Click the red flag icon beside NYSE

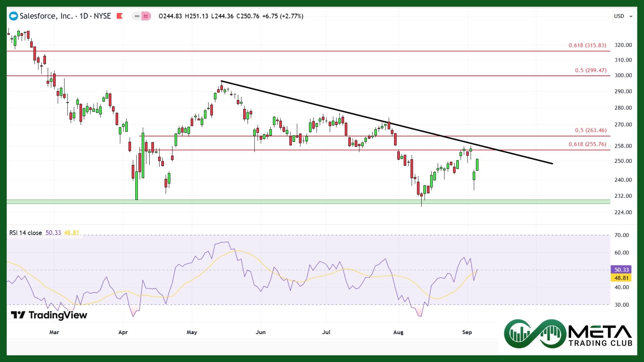point(119,16)
